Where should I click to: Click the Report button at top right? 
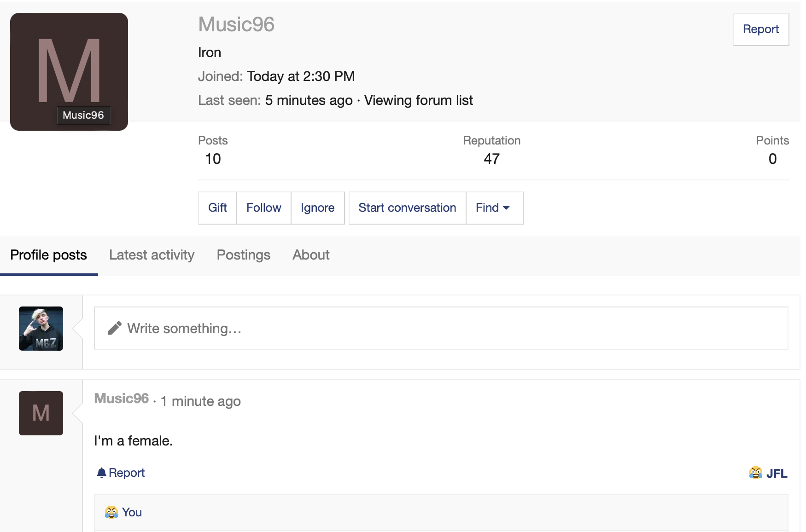[760, 29]
